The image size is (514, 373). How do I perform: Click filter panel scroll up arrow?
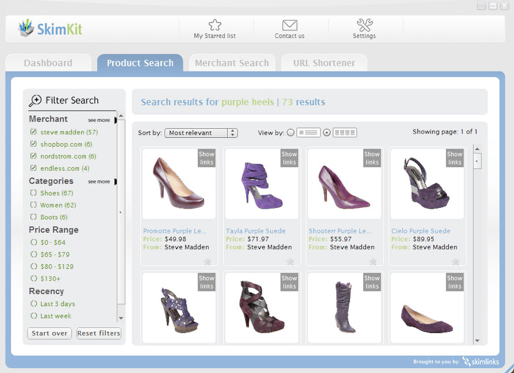[121, 116]
